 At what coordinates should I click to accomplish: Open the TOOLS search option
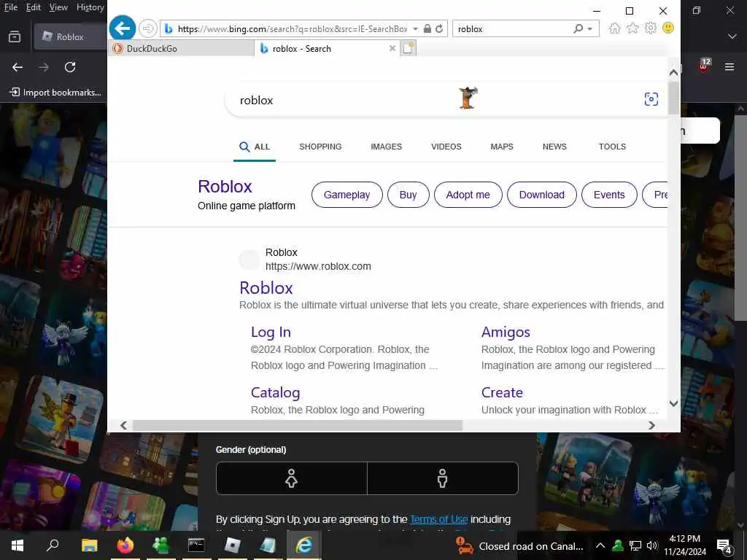point(612,147)
